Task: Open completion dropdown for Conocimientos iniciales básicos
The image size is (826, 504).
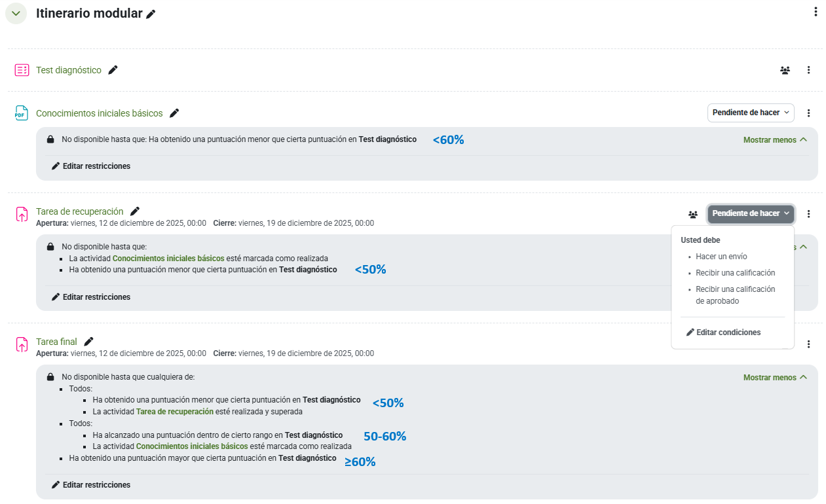Action: tap(750, 113)
